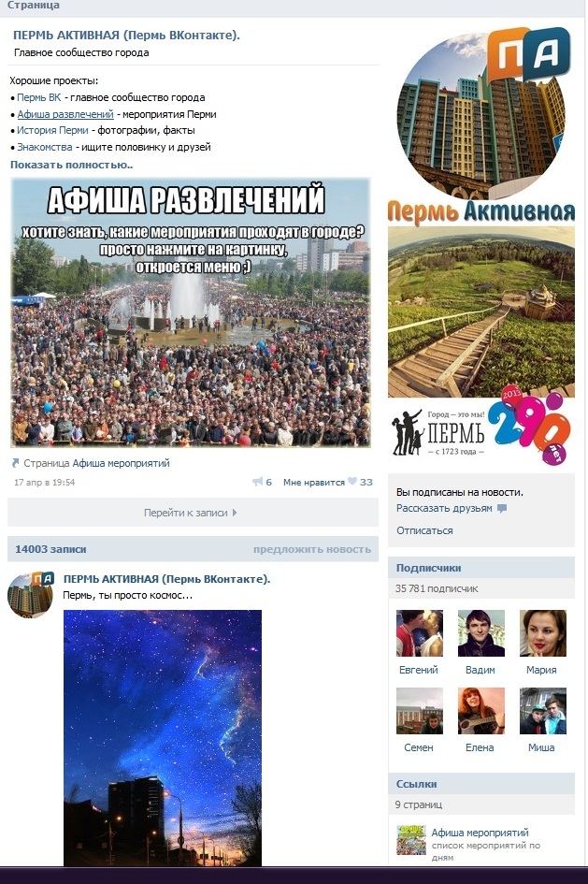Screen dimensions: 588x884
Task: Click Отписаться to unsubscribe from news
Action: click(x=424, y=530)
